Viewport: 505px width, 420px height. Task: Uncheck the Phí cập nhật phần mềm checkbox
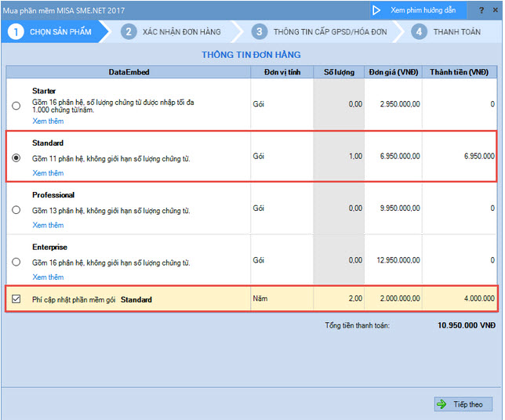16,299
